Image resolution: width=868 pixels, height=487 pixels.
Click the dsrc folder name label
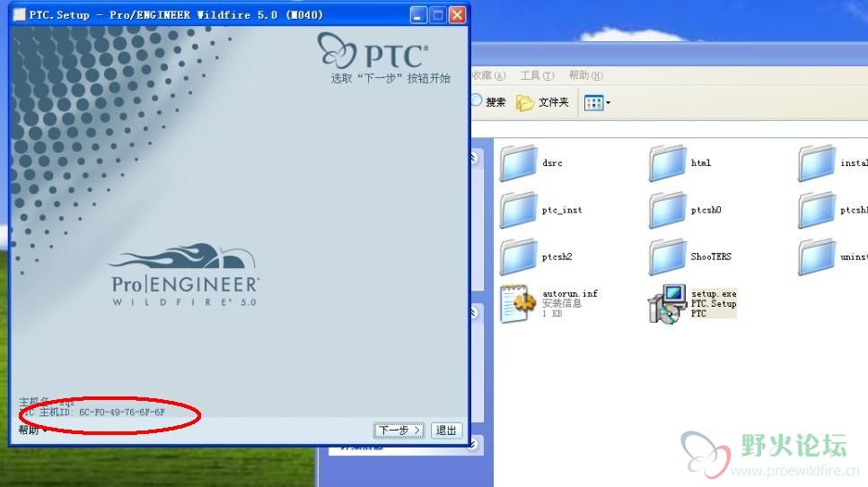552,162
